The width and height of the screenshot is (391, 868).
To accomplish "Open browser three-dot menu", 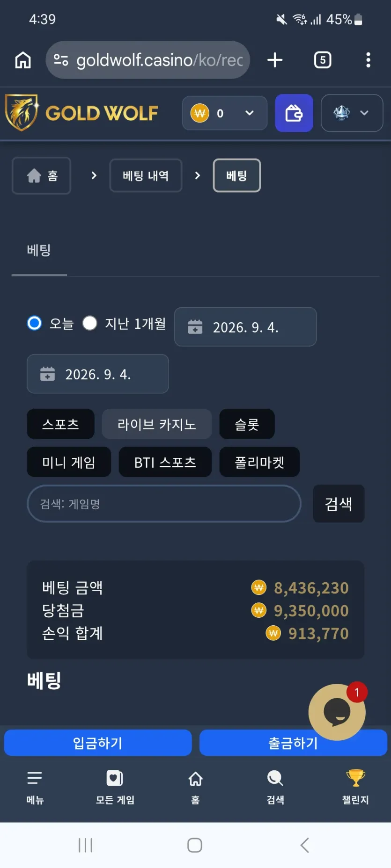I will pos(368,60).
